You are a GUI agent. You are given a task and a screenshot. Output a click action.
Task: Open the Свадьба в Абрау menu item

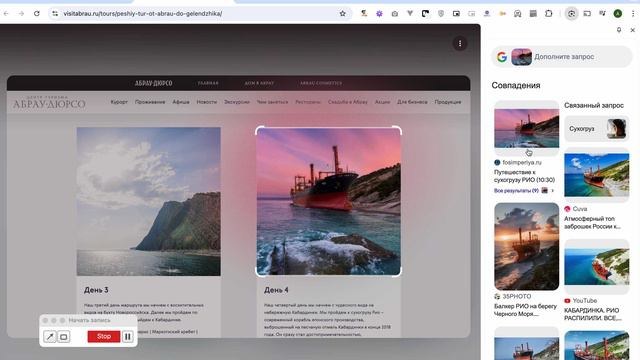348,102
